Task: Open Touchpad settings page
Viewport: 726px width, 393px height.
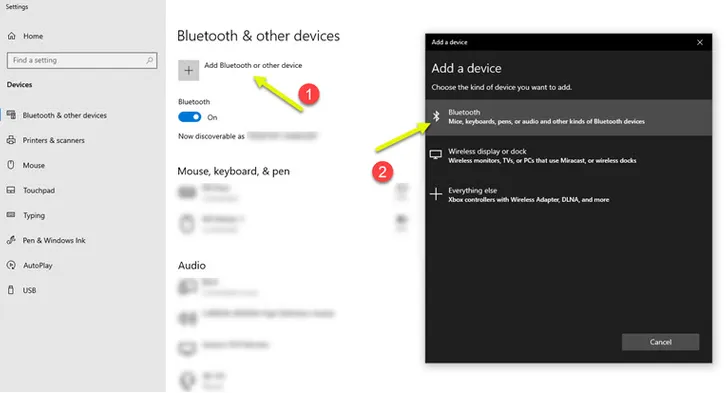Action: 39,190
